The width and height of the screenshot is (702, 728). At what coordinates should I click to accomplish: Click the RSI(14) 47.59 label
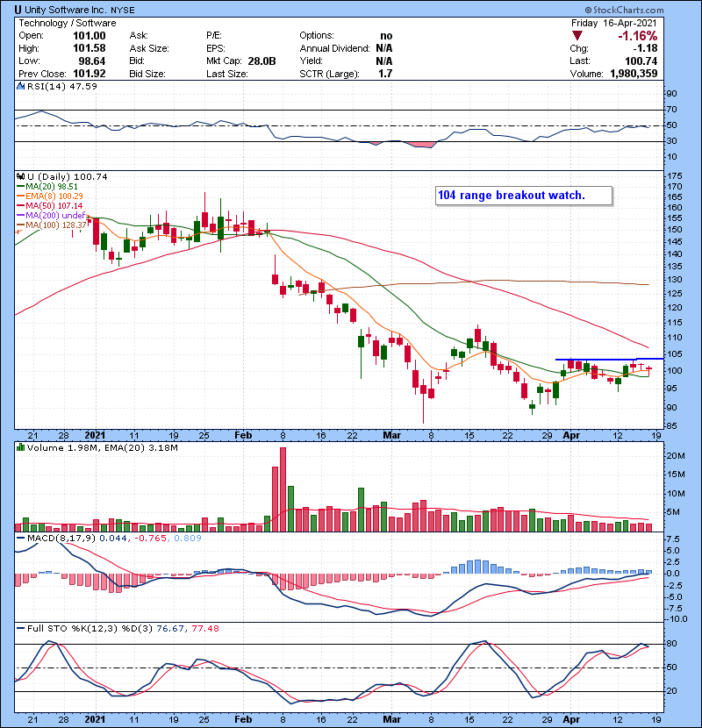[61, 86]
